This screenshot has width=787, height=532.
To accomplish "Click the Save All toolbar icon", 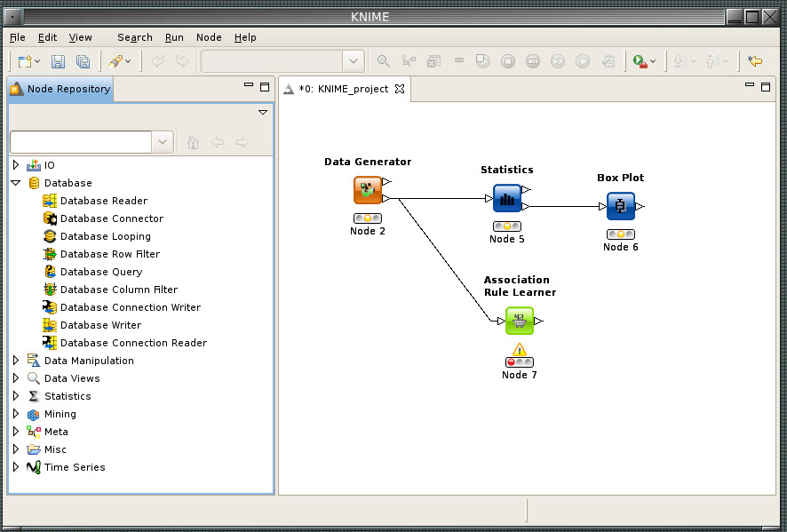I will pos(83,61).
